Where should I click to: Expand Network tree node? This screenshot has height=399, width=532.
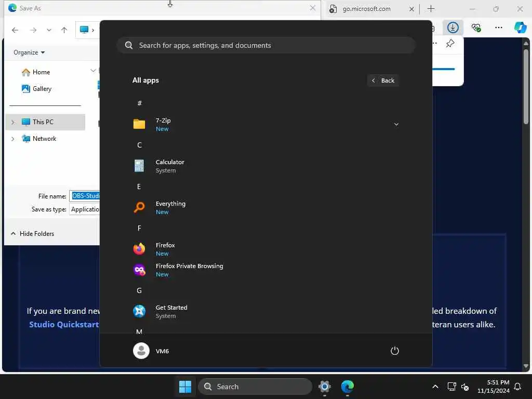point(13,139)
